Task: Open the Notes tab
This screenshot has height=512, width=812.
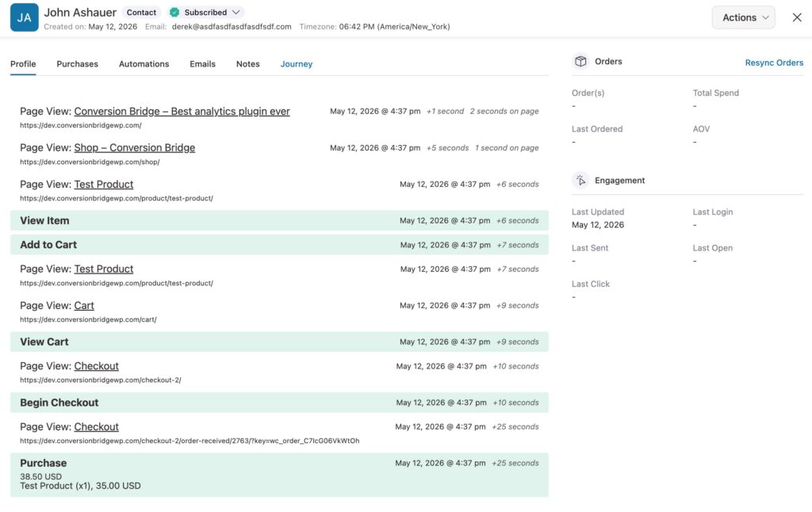Action: click(x=248, y=64)
